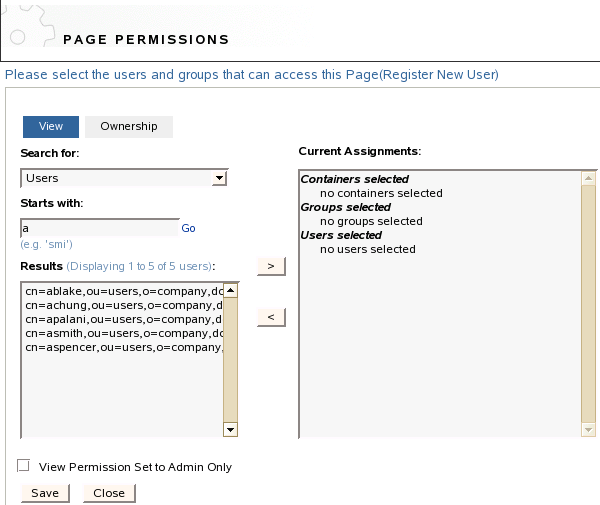Add selection with the > button
Viewport: 600px width, 505px height.
pos(271,266)
